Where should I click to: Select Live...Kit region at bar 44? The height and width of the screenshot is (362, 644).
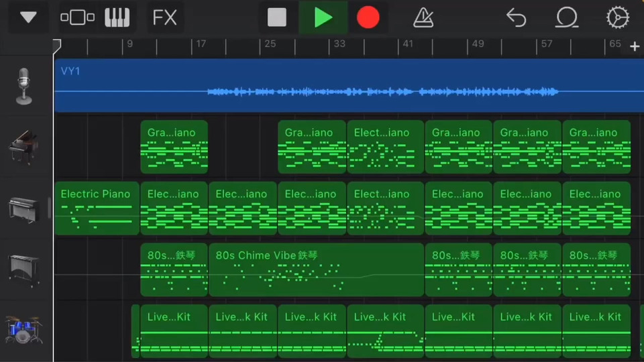458,331
